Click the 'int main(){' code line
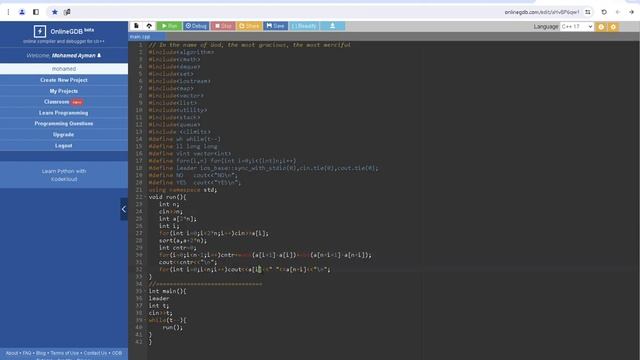 tap(167, 291)
